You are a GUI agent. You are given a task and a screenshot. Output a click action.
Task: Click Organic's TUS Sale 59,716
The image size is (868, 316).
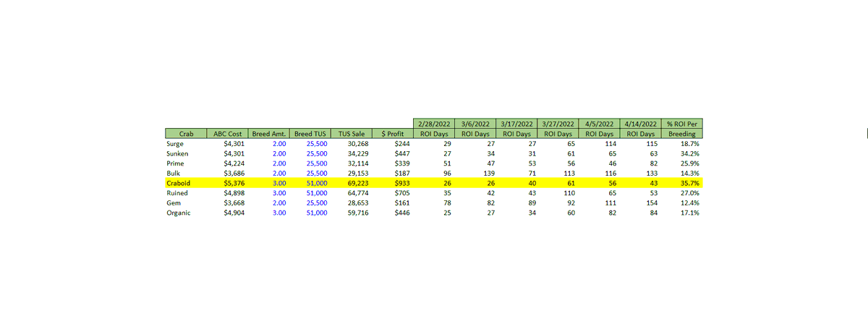pyautogui.click(x=359, y=213)
